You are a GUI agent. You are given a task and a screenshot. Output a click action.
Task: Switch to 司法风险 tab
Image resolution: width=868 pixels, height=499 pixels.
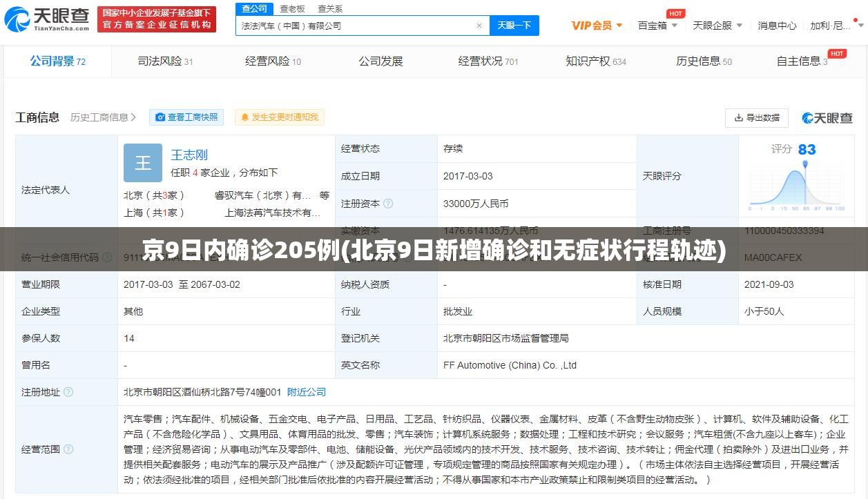(x=165, y=61)
